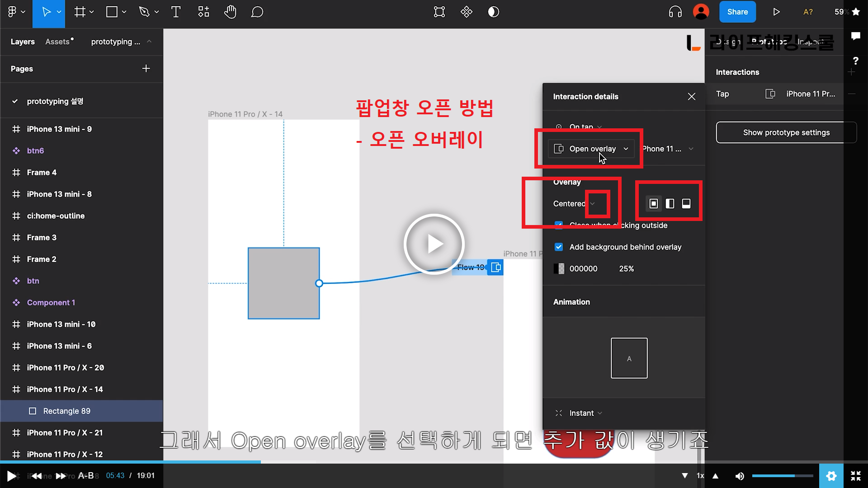Screen dimensions: 868x488
Task: Click the Present prototype play icon
Action: coord(776,12)
